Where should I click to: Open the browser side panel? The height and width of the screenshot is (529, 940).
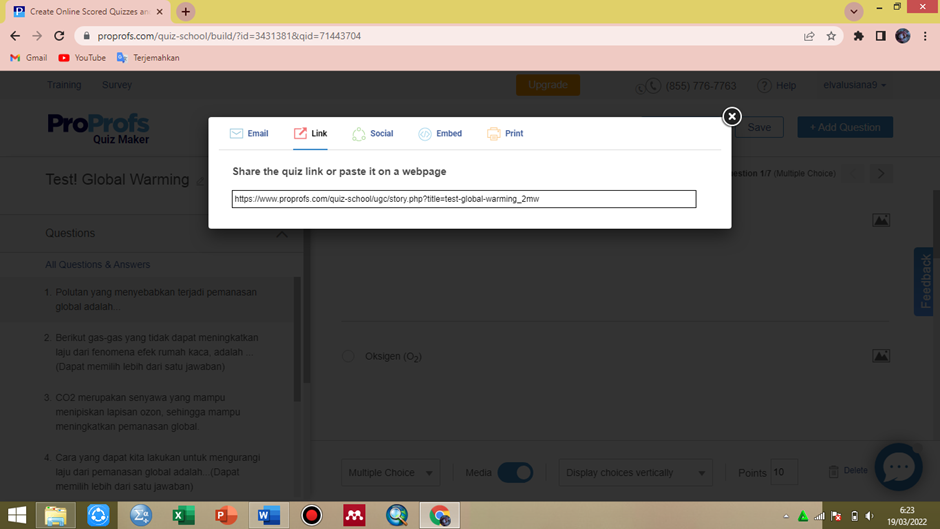point(880,36)
